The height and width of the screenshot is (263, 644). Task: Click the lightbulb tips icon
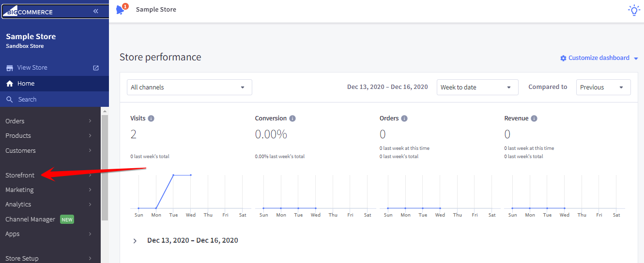[x=633, y=10]
